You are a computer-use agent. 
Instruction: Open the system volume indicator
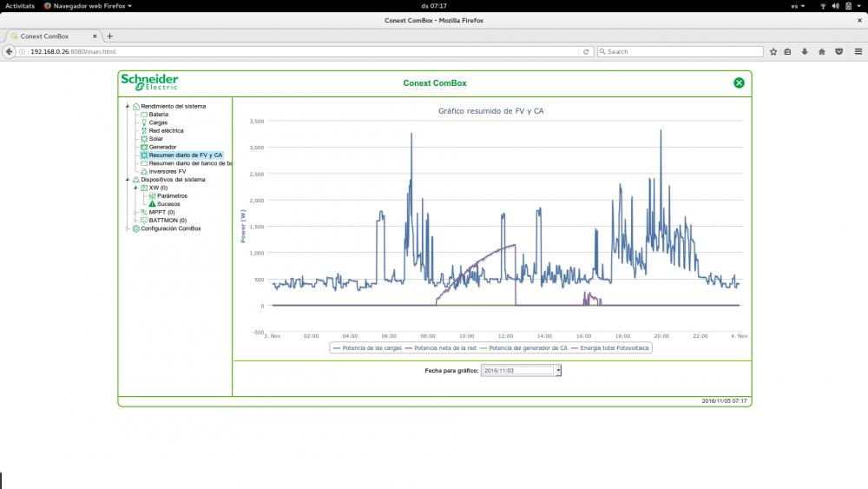[835, 6]
